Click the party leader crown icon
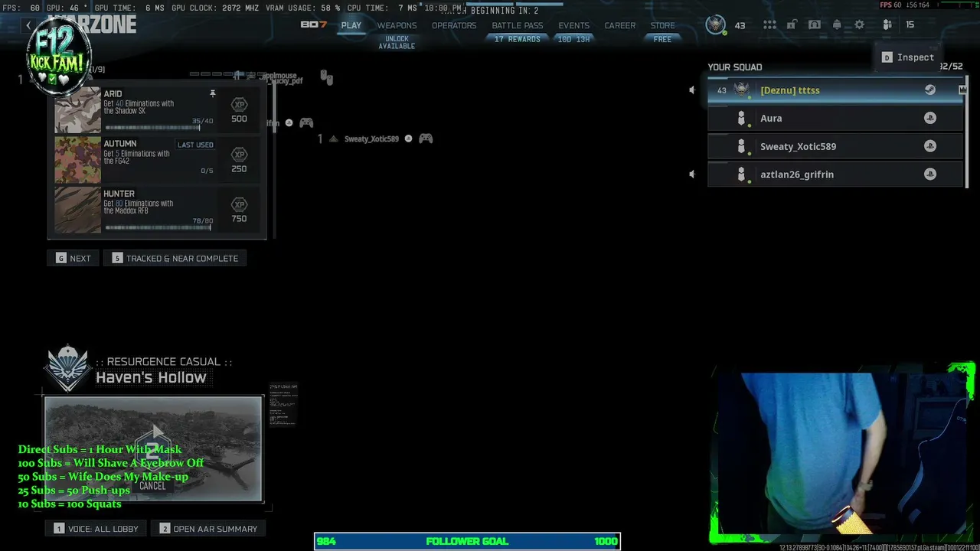Image resolution: width=980 pixels, height=551 pixels. 962,90
